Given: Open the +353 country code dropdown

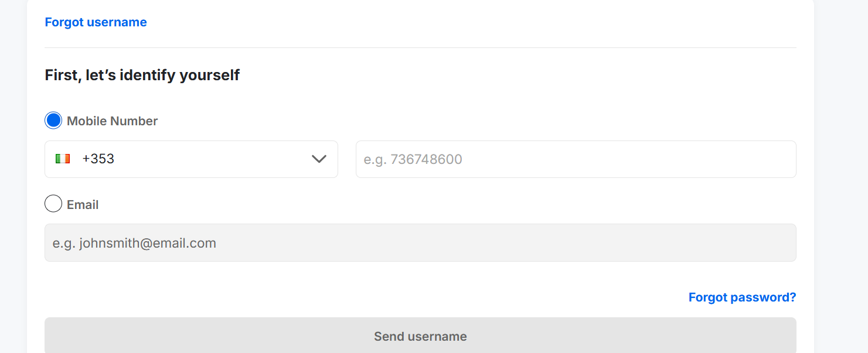Looking at the screenshot, I should pos(191,159).
